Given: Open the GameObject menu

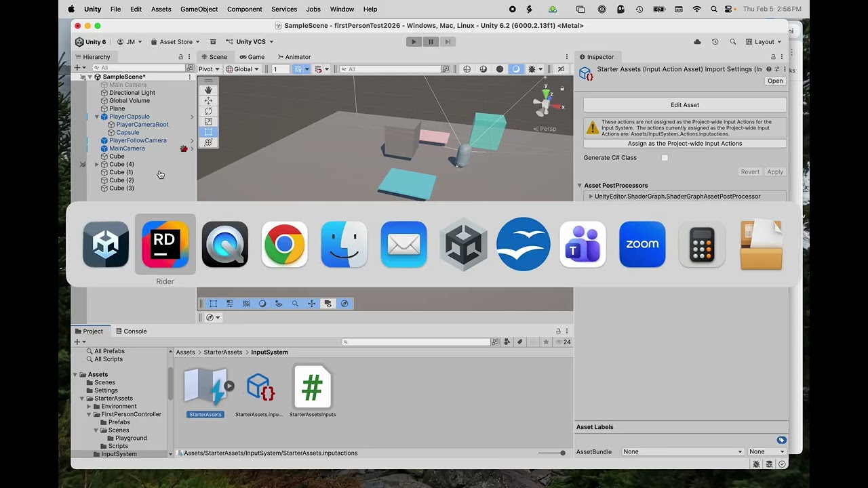Looking at the screenshot, I should tap(199, 9).
